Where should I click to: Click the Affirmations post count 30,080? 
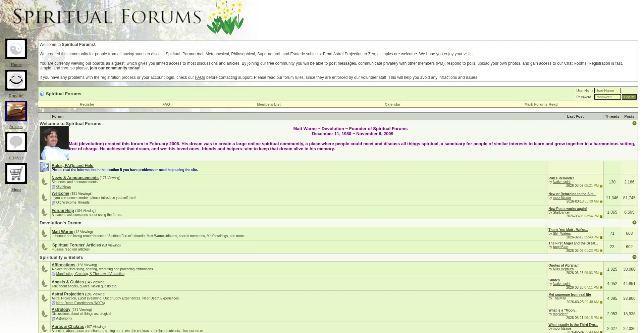[x=629, y=269]
